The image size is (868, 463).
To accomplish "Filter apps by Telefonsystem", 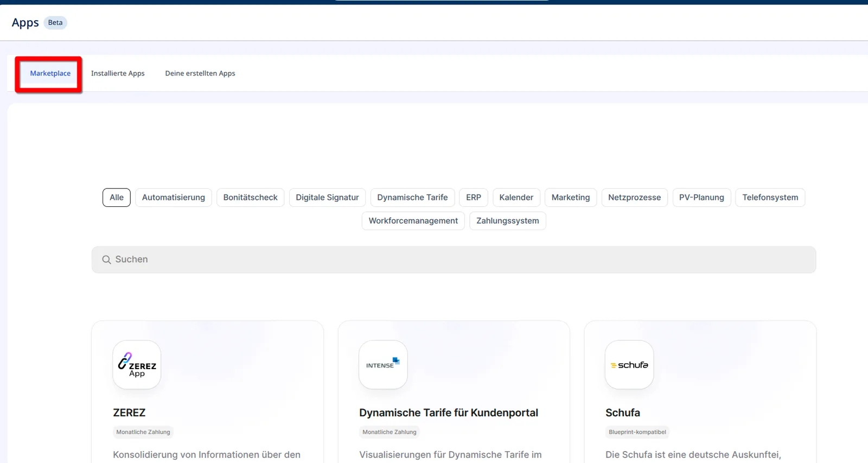I will coord(770,198).
